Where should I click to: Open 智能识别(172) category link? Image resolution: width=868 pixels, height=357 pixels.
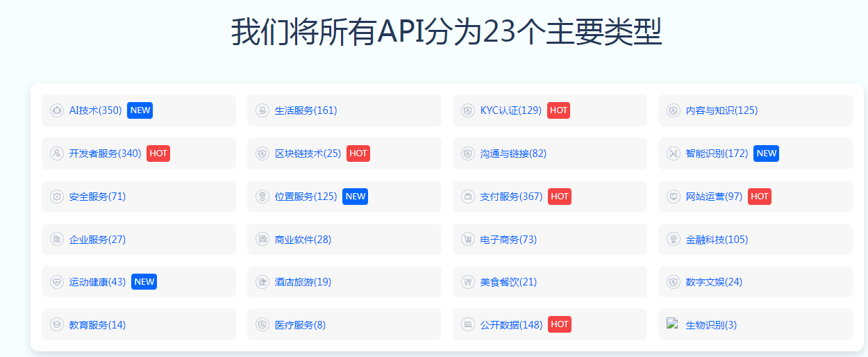(x=717, y=153)
